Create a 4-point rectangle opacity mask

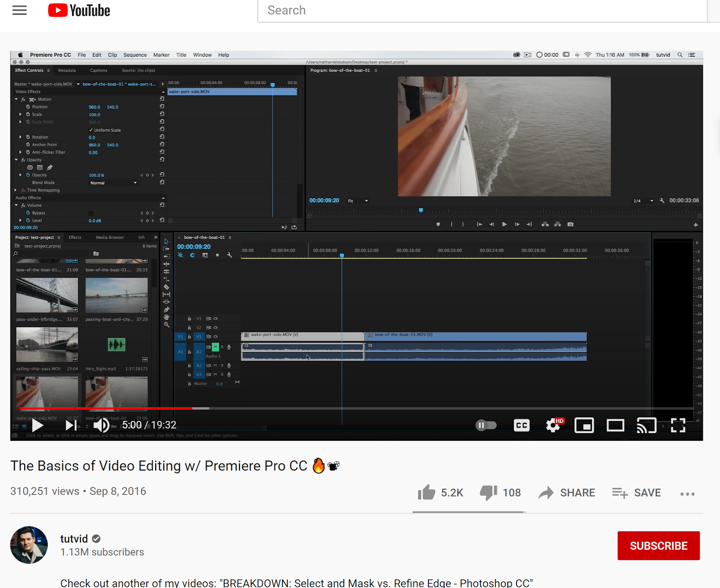coord(40,167)
